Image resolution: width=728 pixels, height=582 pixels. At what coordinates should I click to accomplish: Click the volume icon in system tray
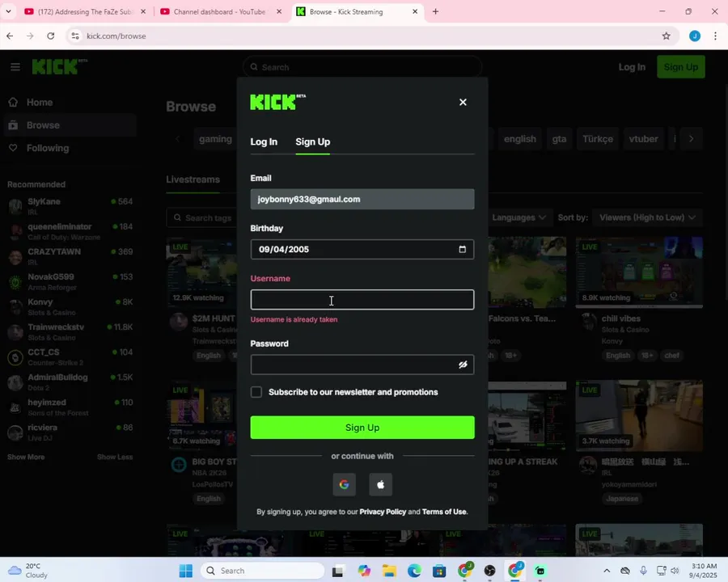tap(675, 571)
